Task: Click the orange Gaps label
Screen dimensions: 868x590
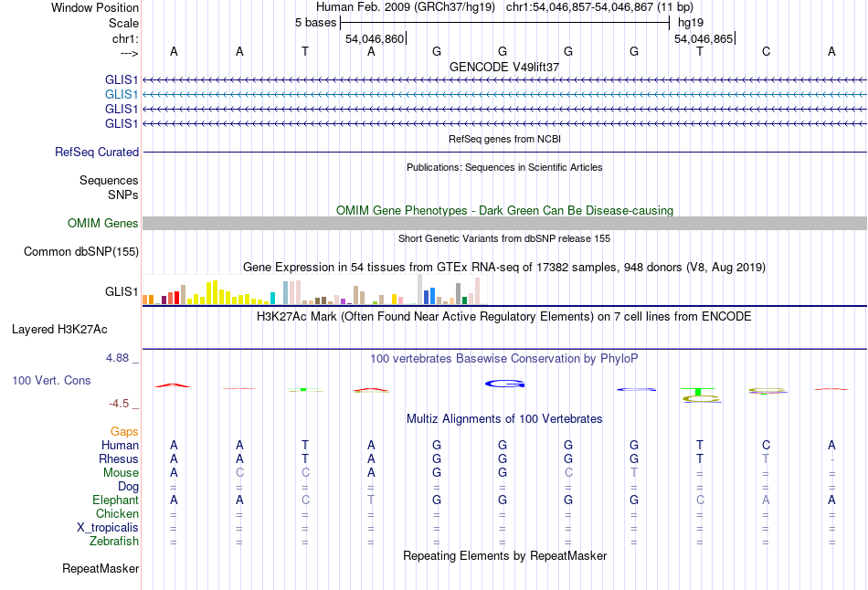Action: (x=124, y=432)
